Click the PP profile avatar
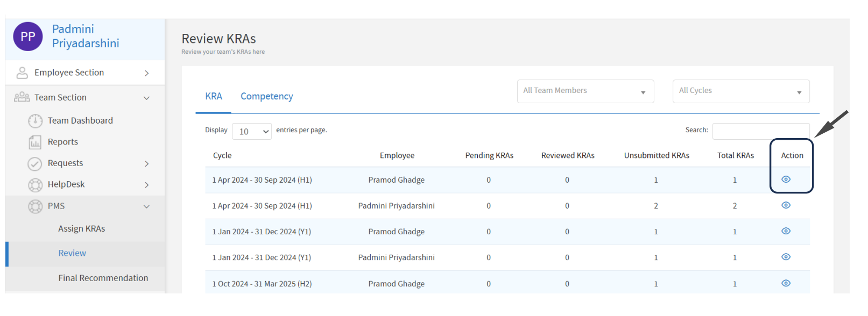868x316 pixels. pyautogui.click(x=28, y=37)
